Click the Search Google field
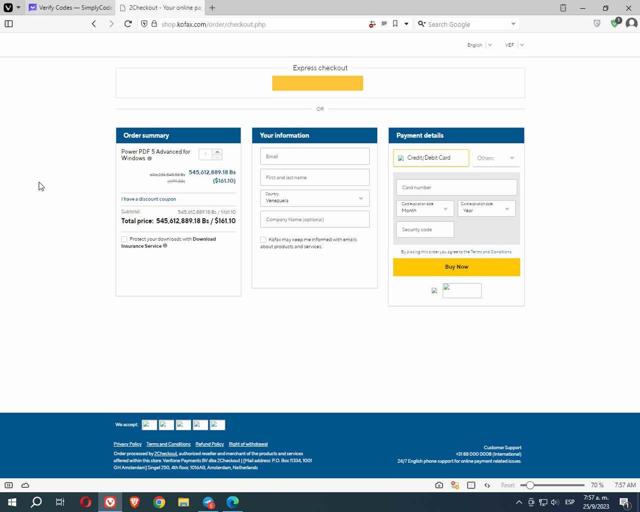This screenshot has width=640, height=512. click(x=467, y=24)
